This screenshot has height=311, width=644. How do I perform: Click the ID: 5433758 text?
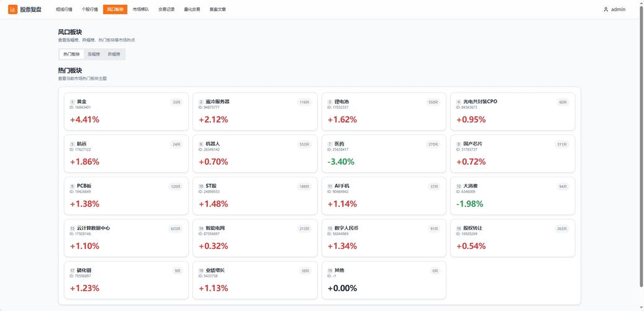[x=208, y=276]
